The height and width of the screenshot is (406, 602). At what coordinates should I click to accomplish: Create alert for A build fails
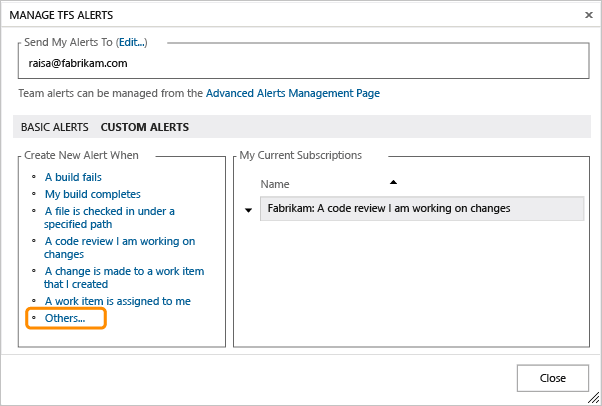pos(73,177)
